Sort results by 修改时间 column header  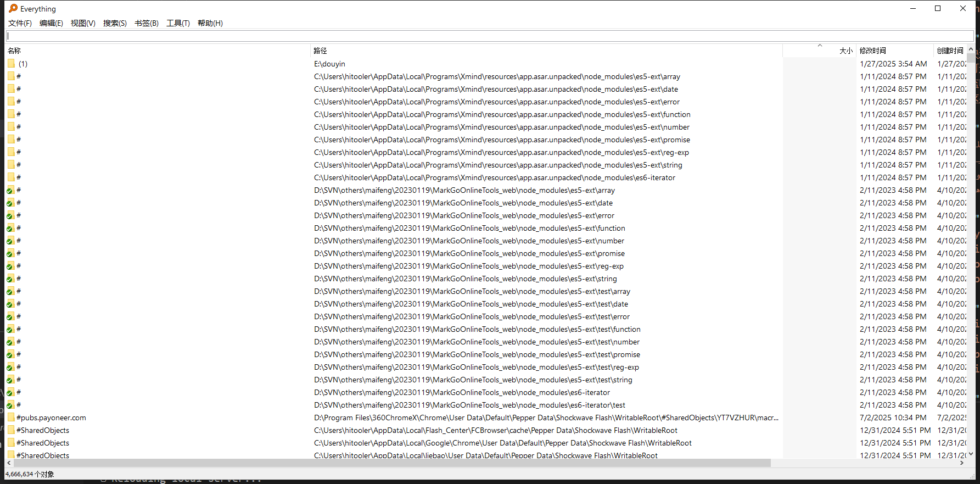[x=894, y=51]
